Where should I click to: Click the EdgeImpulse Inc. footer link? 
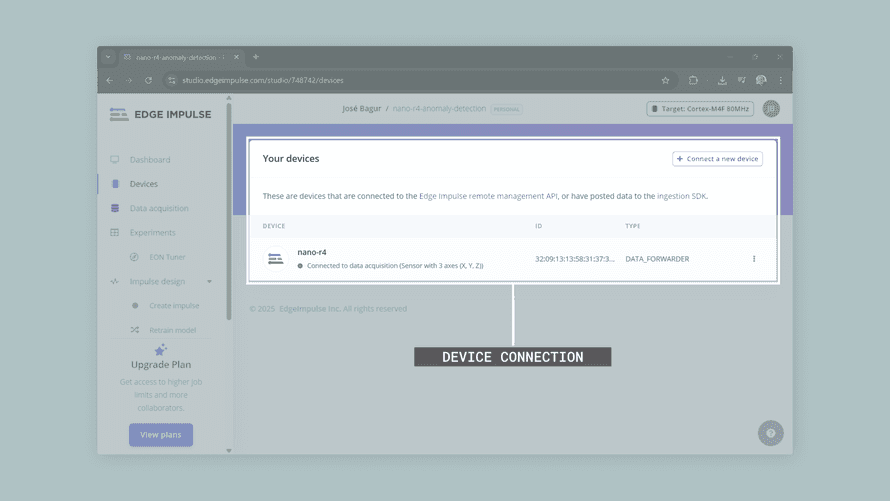pos(310,309)
